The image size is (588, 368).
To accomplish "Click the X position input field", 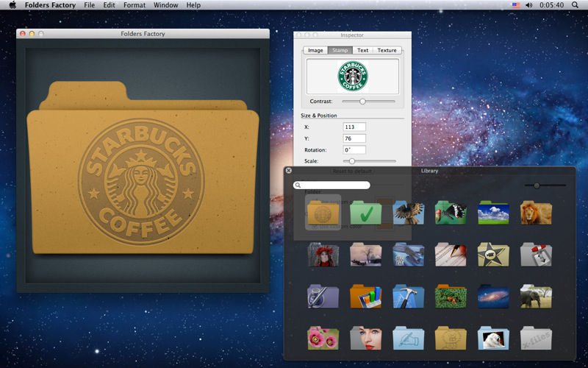I will point(354,127).
